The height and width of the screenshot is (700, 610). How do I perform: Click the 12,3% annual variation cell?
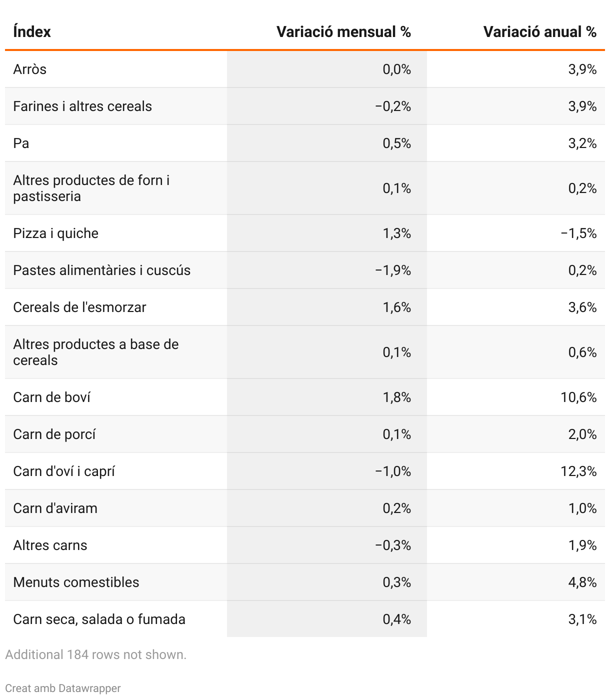(x=578, y=471)
